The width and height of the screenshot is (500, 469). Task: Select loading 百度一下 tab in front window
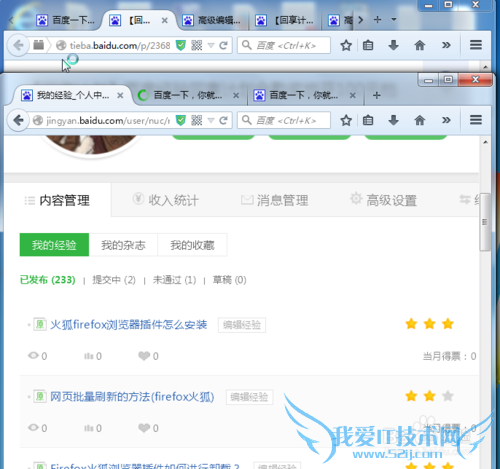[188, 96]
